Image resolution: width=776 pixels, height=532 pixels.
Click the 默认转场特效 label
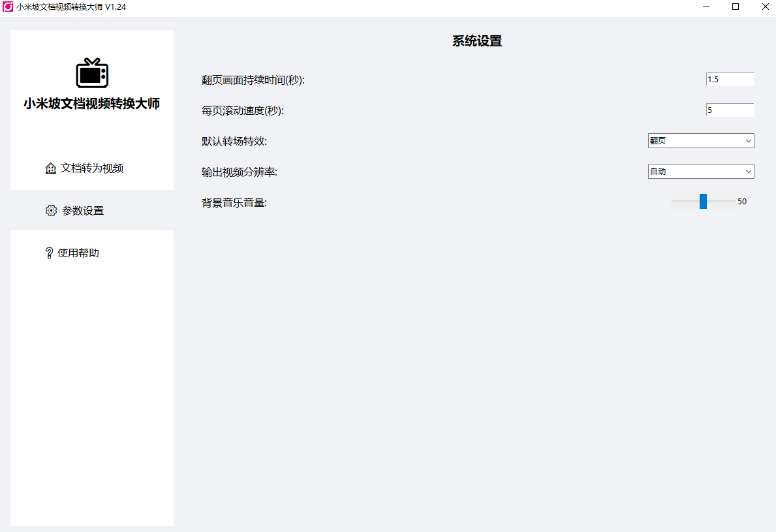[x=234, y=141]
